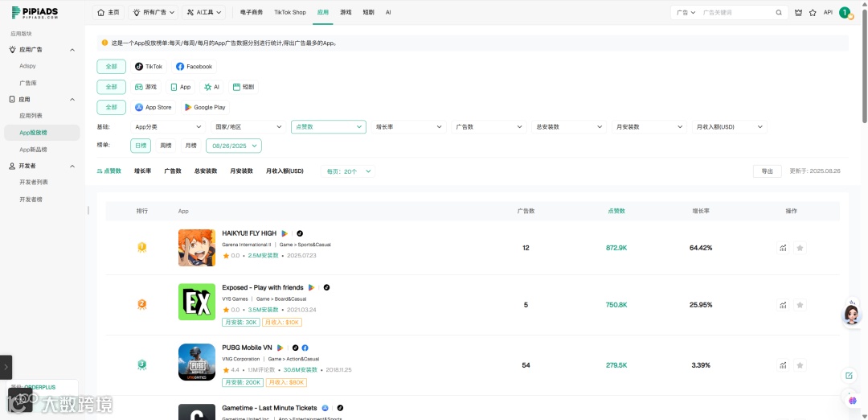The height and width of the screenshot is (420, 868).
Task: Open the App分类 dropdown
Action: (168, 127)
